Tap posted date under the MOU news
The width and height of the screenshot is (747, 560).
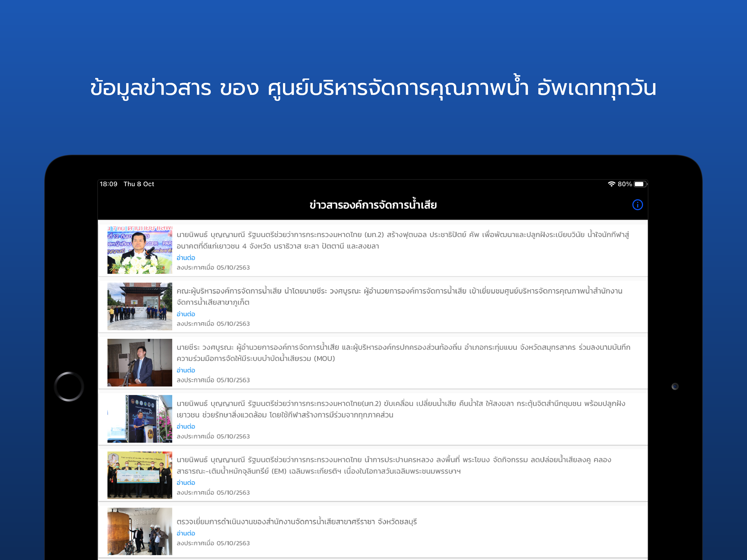[213, 380]
